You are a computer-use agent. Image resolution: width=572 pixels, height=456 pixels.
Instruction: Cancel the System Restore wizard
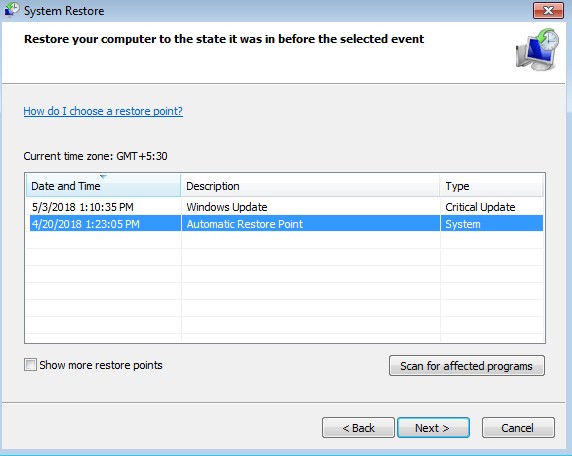coord(518,428)
